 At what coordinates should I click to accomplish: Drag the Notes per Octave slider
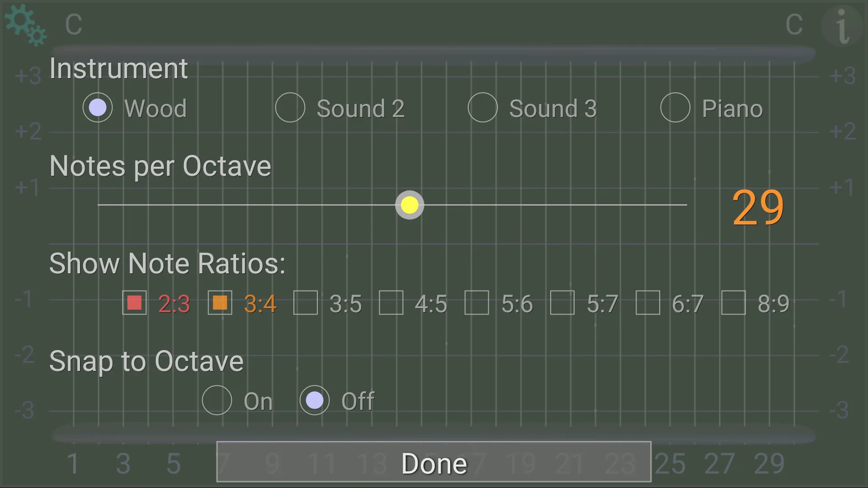point(410,205)
